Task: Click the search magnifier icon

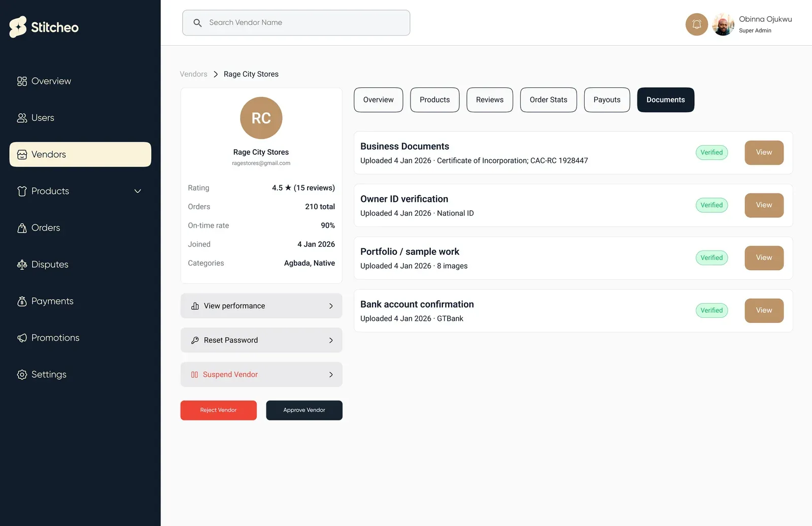Action: [197, 23]
